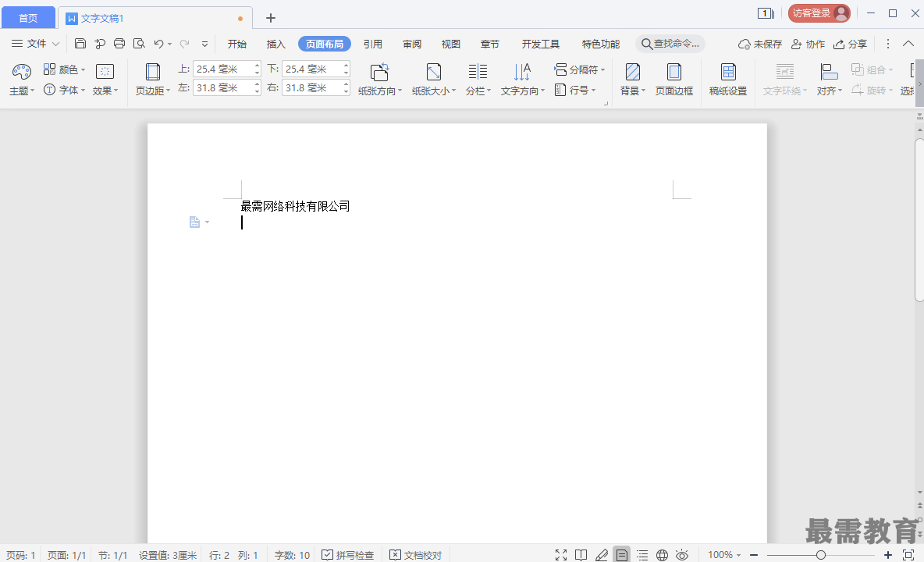924x562 pixels.
Task: Open the 纸张大小 paper size dropdown
Action: click(434, 80)
